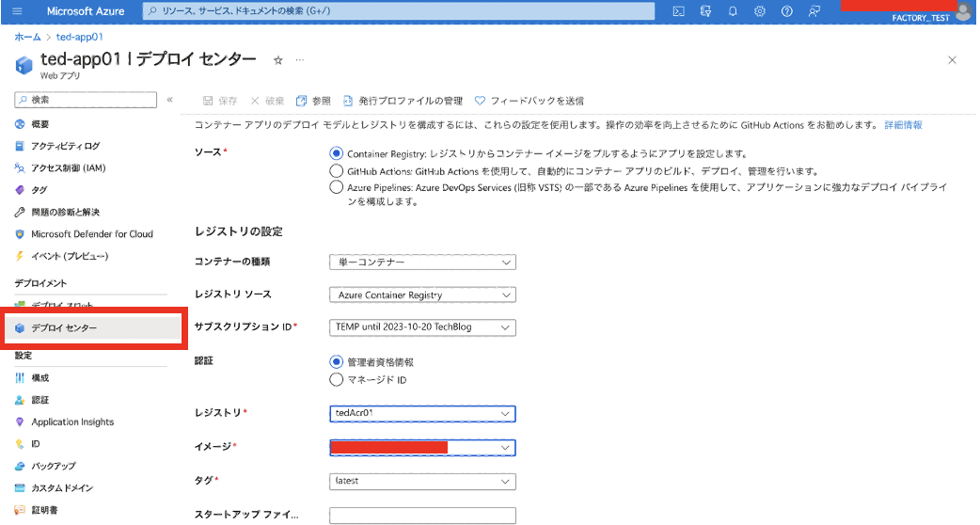Open the レジストリ ソース dropdown
The height and width of the screenshot is (525, 980).
click(x=422, y=294)
